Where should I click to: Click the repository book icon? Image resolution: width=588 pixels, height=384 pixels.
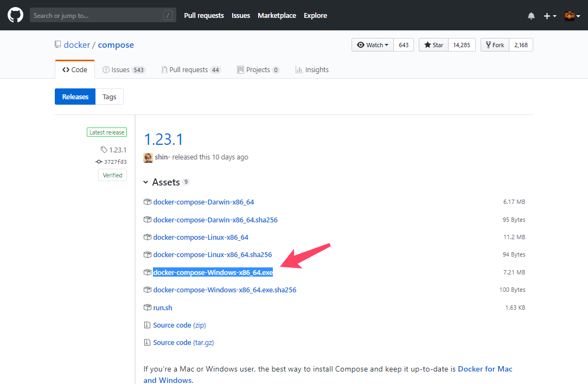tap(57, 44)
